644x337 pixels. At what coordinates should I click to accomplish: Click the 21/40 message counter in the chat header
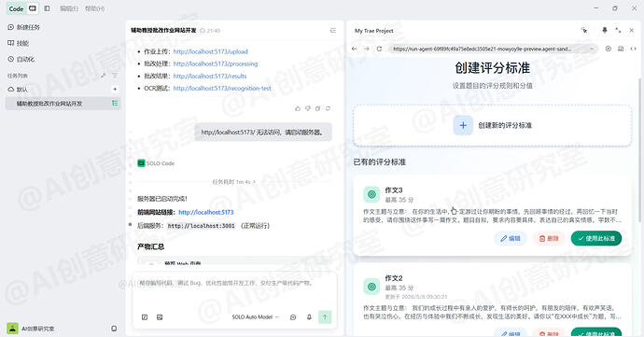(210, 31)
